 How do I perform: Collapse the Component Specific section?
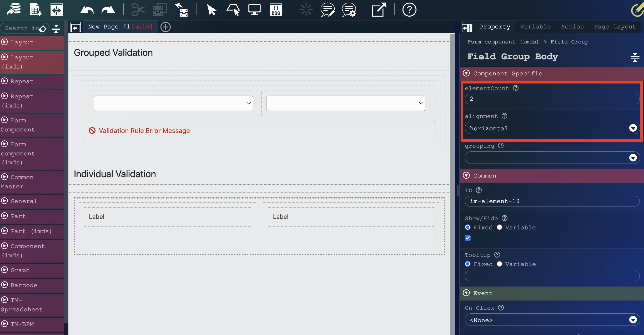[x=466, y=73]
